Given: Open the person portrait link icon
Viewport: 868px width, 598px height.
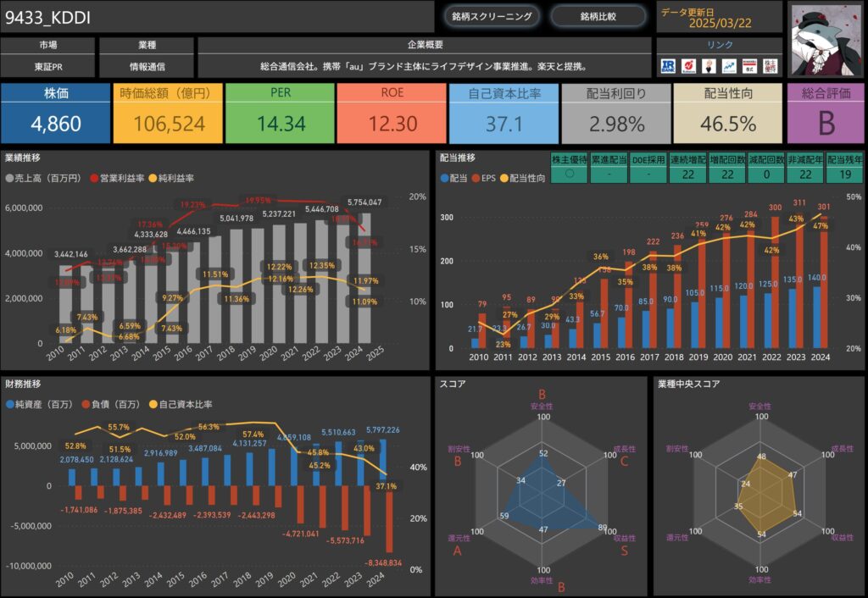Looking at the screenshot, I should [709, 66].
